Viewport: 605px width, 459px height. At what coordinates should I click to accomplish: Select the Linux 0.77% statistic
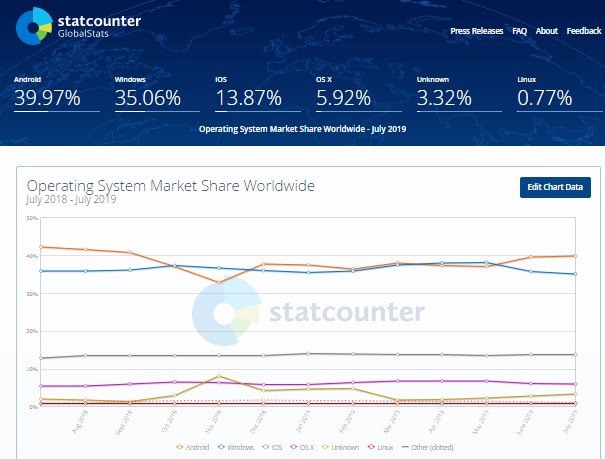559,94
